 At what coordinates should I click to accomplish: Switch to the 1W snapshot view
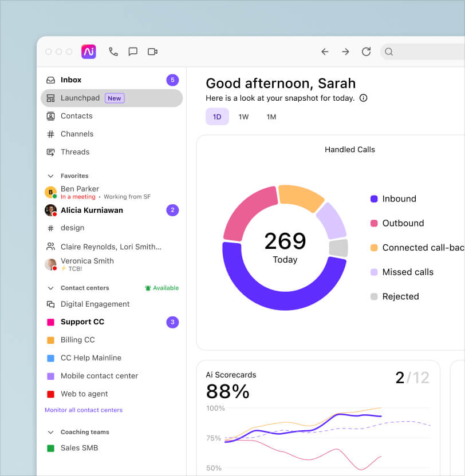point(243,116)
